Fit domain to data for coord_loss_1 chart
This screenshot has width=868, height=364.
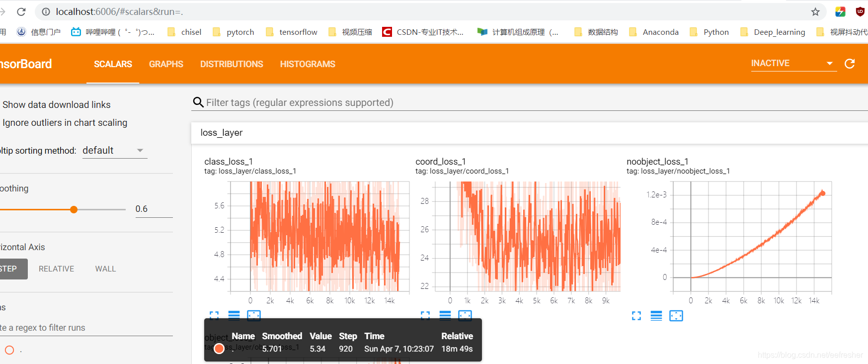coord(465,315)
